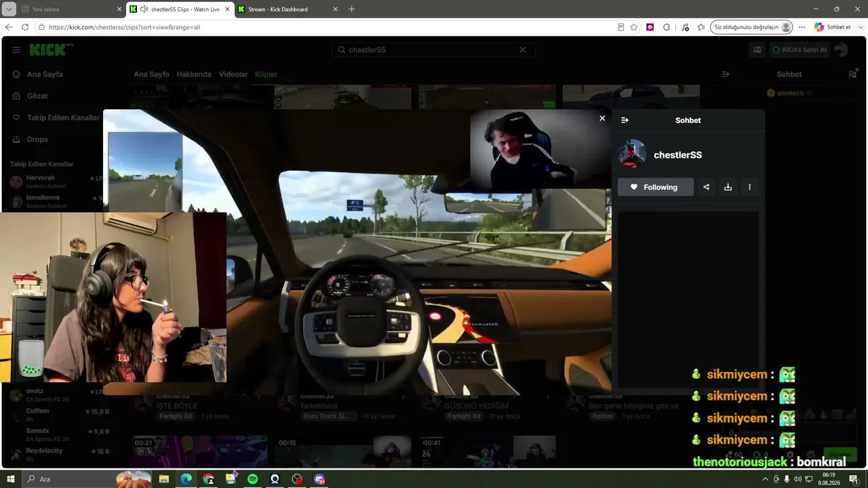Click KICKs Satın Al button
The width and height of the screenshot is (868, 488).
[x=800, y=49]
